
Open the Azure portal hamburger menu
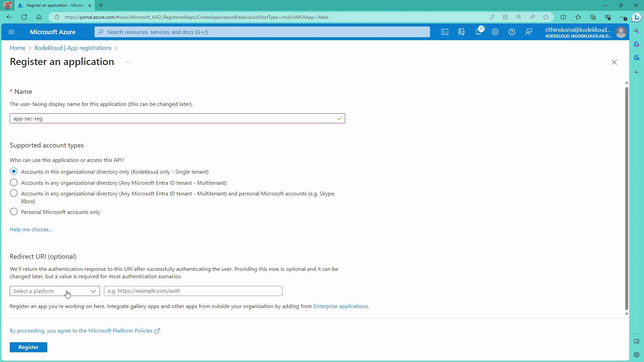[11, 32]
